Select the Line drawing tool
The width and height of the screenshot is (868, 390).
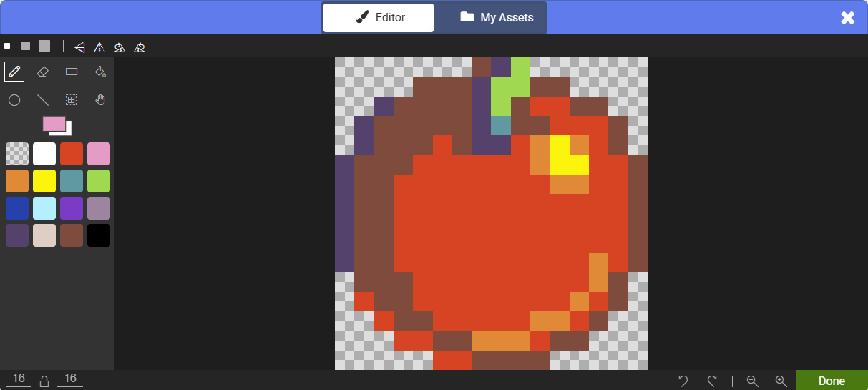[x=43, y=100]
